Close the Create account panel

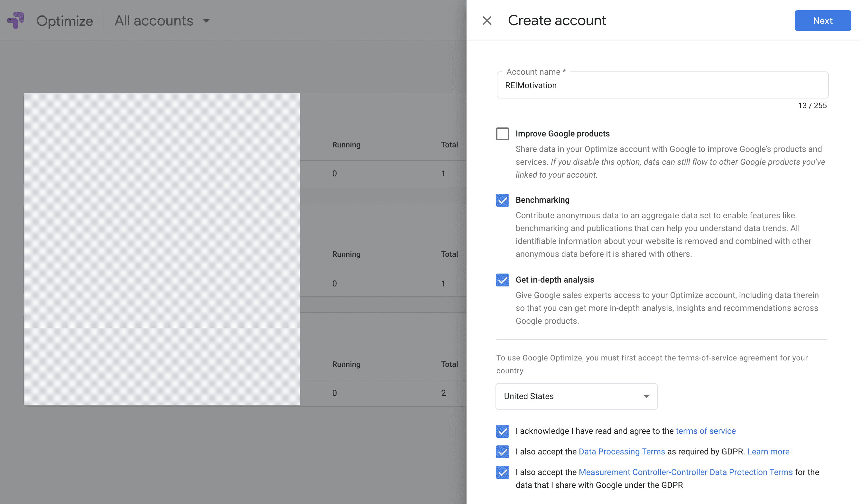tap(487, 21)
